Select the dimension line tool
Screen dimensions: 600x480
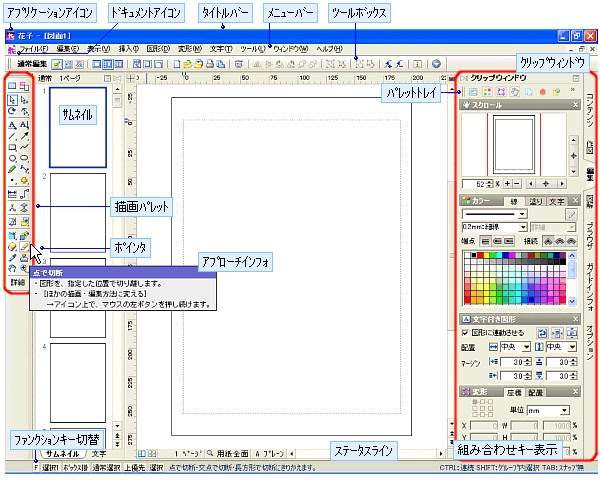click(x=12, y=194)
